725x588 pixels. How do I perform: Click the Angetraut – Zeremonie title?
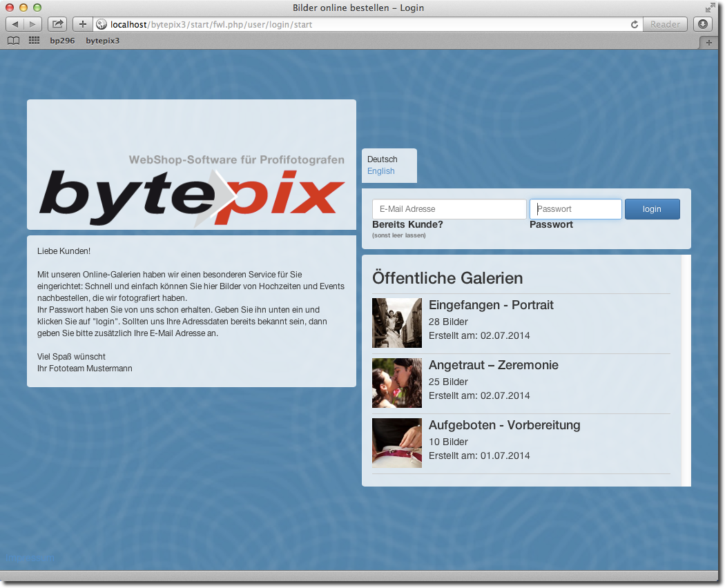(494, 365)
